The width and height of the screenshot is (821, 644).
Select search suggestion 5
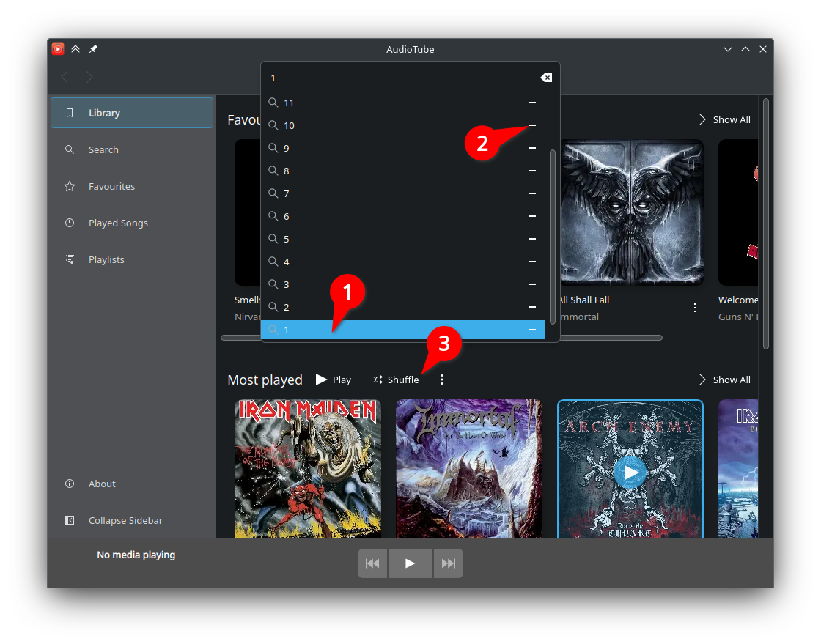click(402, 239)
